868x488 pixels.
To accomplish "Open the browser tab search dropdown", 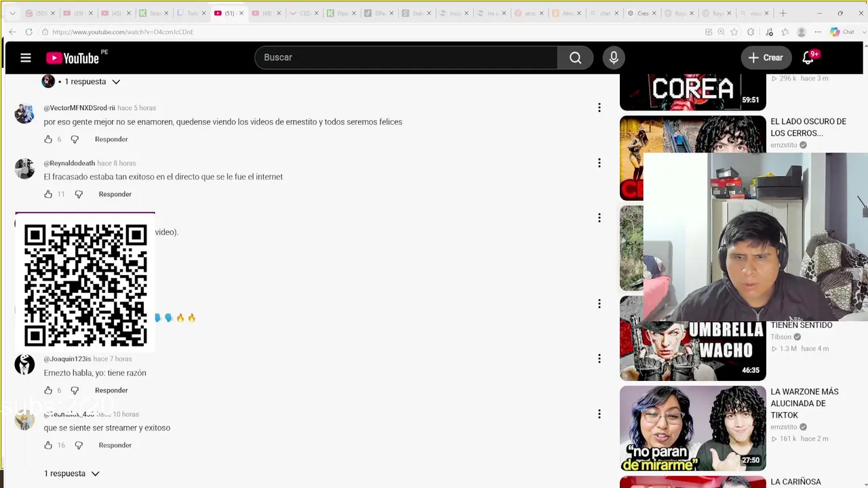I will click(x=12, y=13).
